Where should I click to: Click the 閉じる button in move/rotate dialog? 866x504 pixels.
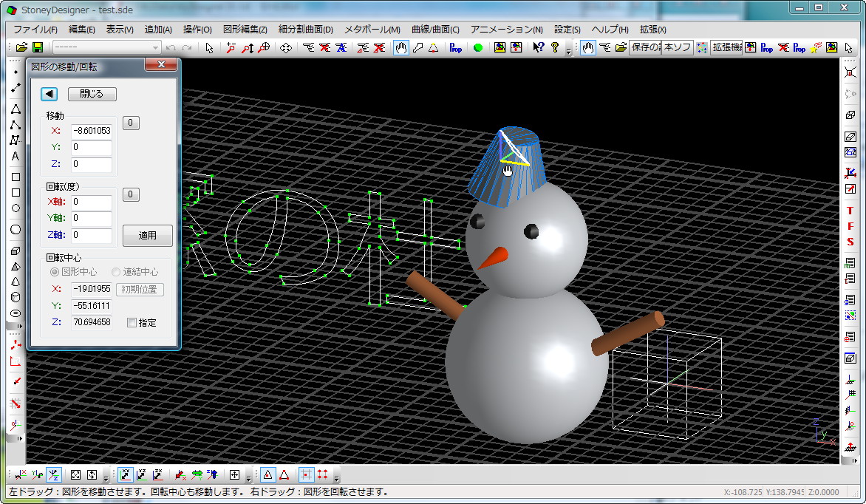[92, 94]
